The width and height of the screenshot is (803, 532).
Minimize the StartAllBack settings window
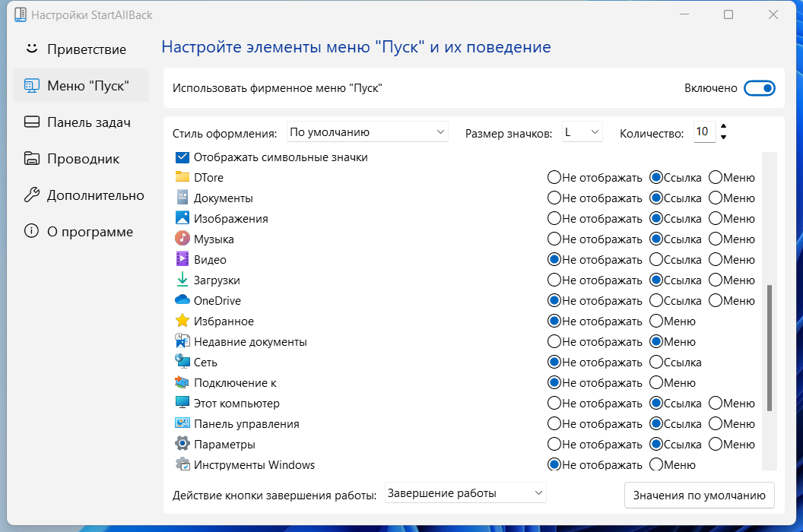coord(684,15)
